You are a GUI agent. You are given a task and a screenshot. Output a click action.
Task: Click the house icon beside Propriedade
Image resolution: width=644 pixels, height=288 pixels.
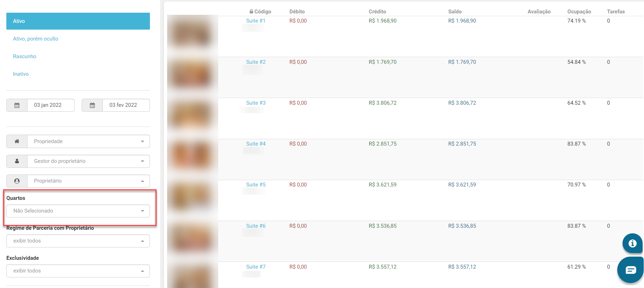click(x=17, y=141)
